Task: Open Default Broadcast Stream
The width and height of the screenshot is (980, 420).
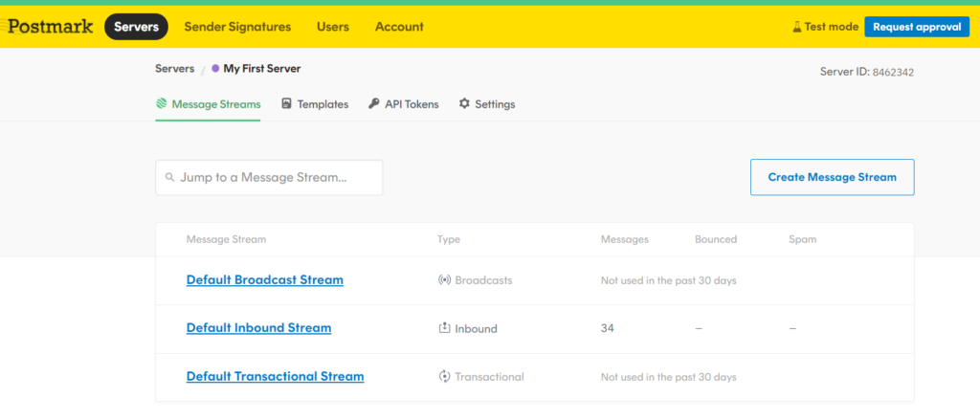Action: coord(265,279)
